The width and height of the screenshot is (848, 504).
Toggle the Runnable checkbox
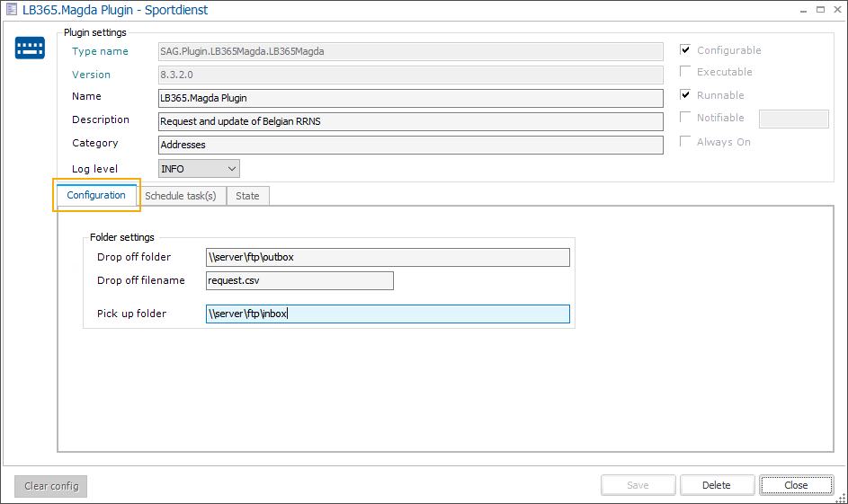click(686, 95)
